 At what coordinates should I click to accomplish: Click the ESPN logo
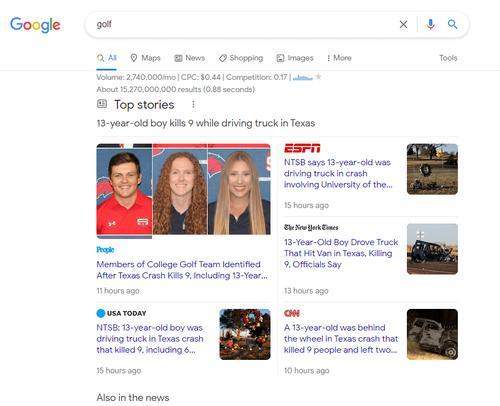pos(302,148)
